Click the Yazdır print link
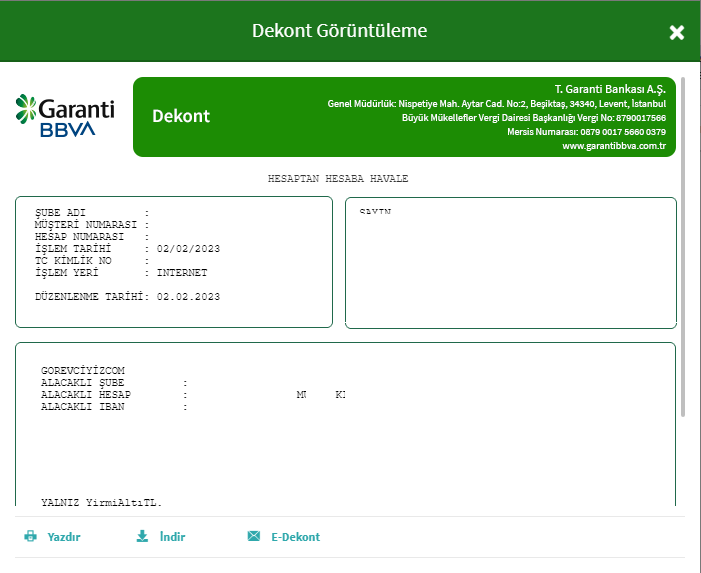The image size is (701, 573). coord(63,537)
